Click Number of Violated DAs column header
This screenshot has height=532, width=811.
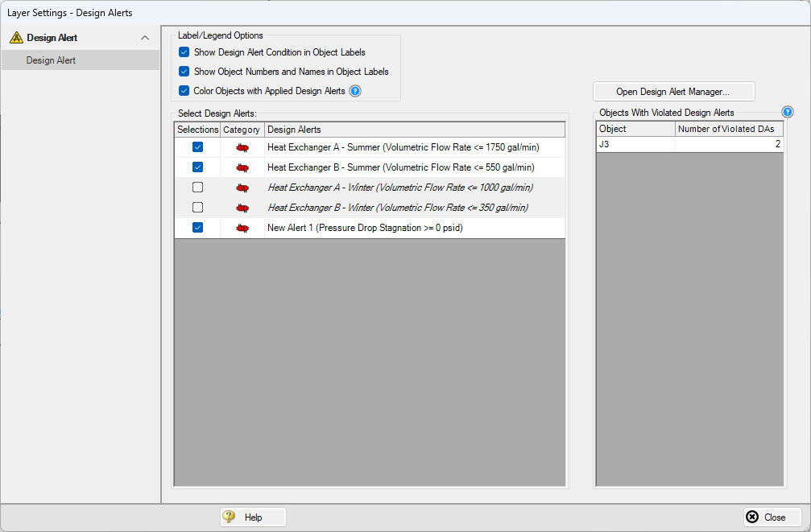729,129
